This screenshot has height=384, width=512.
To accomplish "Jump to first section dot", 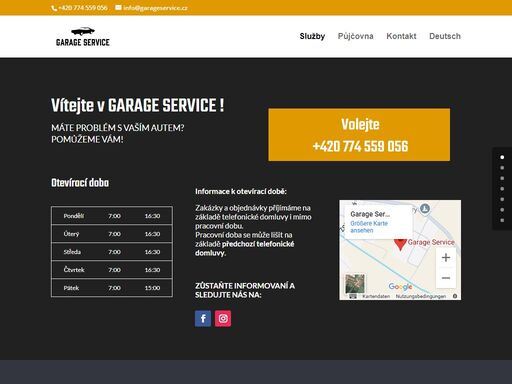I will point(502,157).
